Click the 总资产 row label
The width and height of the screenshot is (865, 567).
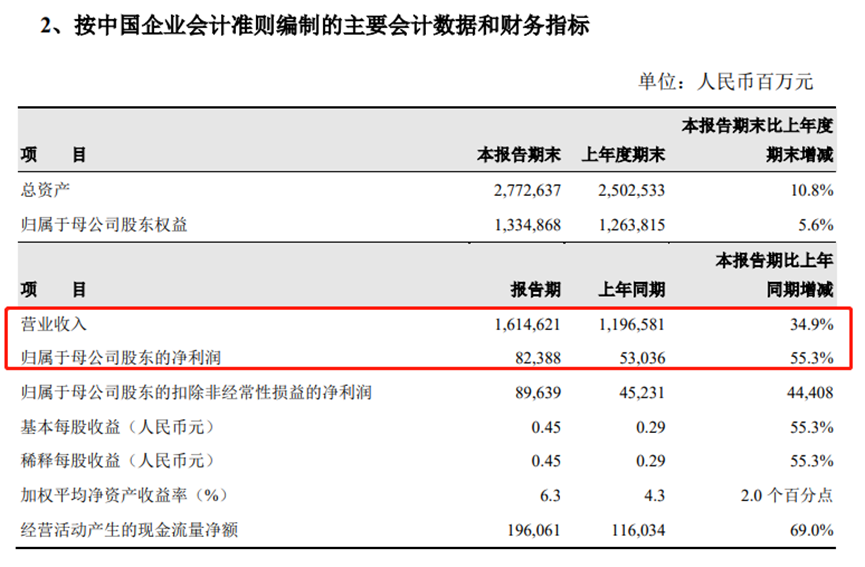pyautogui.click(x=46, y=189)
